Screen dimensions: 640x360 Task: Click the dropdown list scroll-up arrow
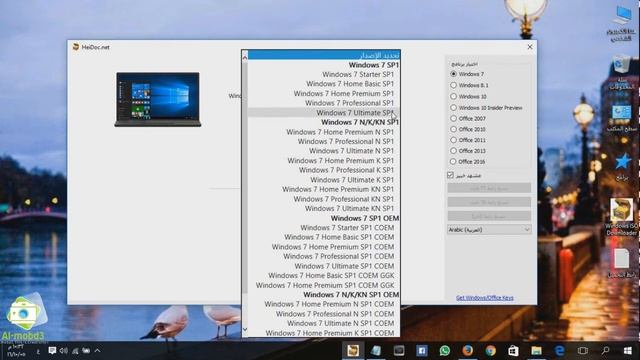point(245,58)
